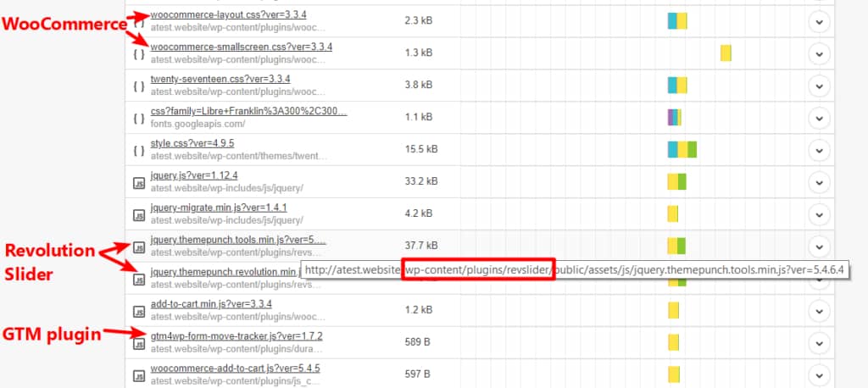The height and width of the screenshot is (388, 868).
Task: Click the JS icon of jquery.themepunch.tools.min.js
Action: pos(140,247)
